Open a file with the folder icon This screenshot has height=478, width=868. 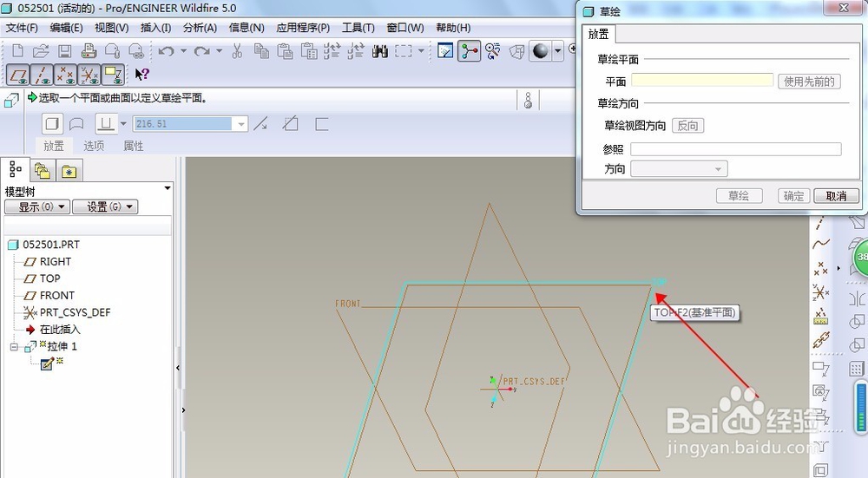[41, 51]
